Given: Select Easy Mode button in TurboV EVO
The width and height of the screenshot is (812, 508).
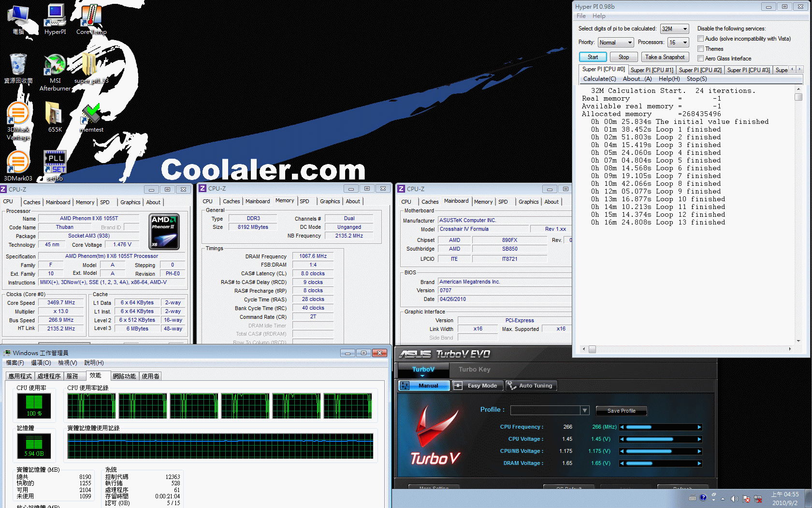Looking at the screenshot, I should click(x=477, y=386).
